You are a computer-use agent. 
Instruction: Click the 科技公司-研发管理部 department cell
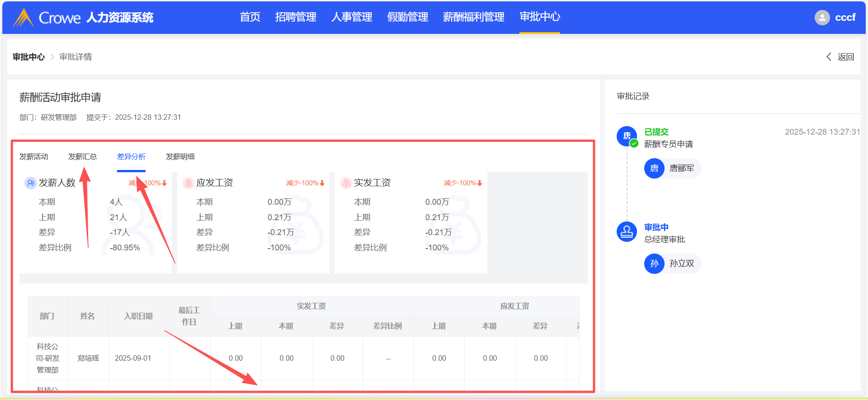(47, 358)
